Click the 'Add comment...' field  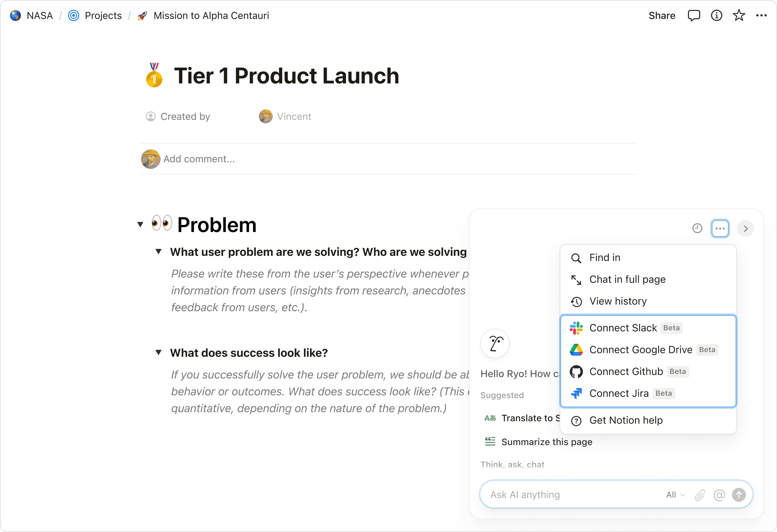(x=199, y=159)
